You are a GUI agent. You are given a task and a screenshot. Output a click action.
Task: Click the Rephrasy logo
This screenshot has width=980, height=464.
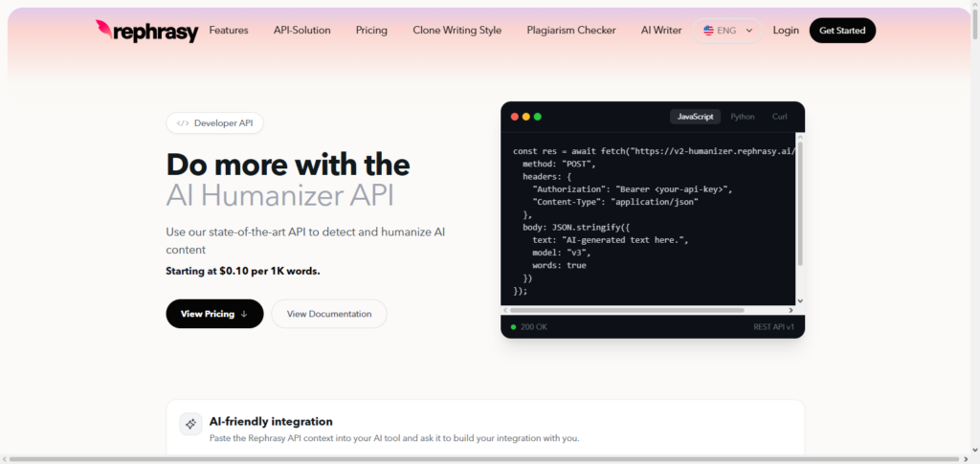point(146,31)
